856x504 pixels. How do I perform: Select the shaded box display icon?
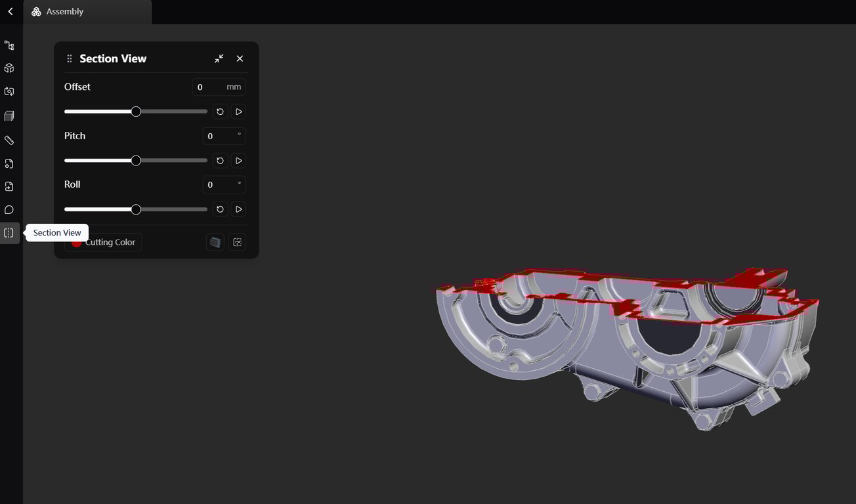point(9,116)
